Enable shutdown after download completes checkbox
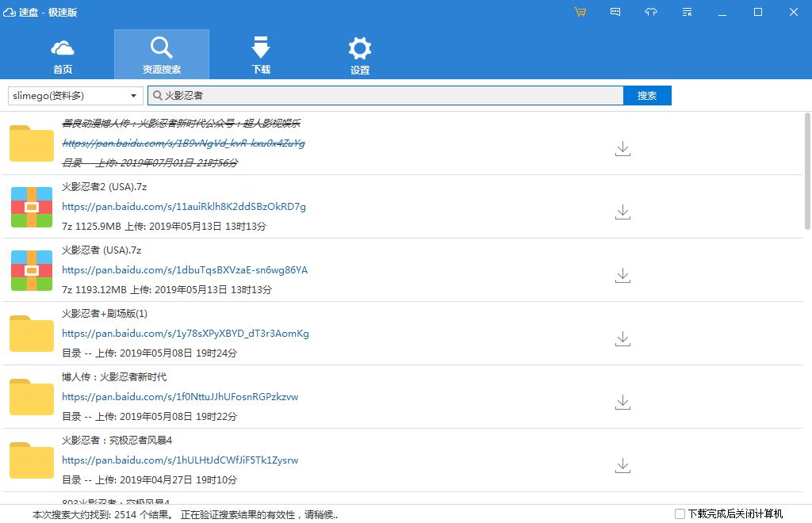 (x=680, y=513)
